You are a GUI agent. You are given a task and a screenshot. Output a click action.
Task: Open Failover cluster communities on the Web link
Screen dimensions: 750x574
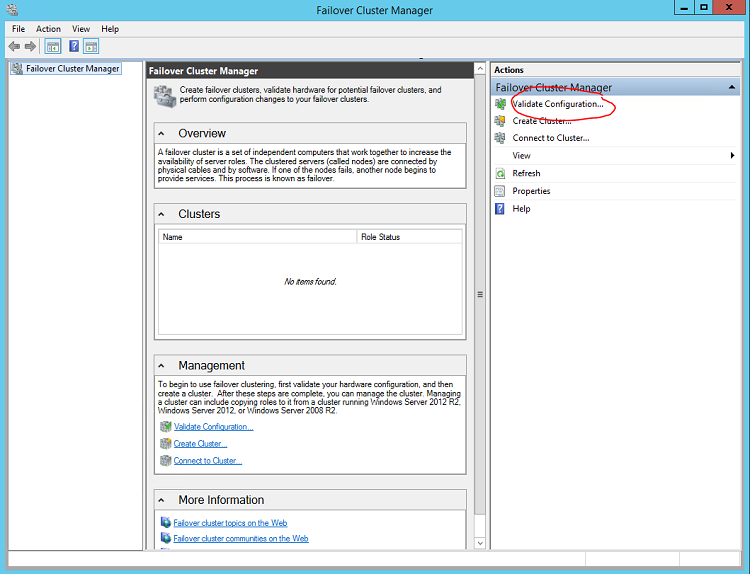tap(241, 538)
